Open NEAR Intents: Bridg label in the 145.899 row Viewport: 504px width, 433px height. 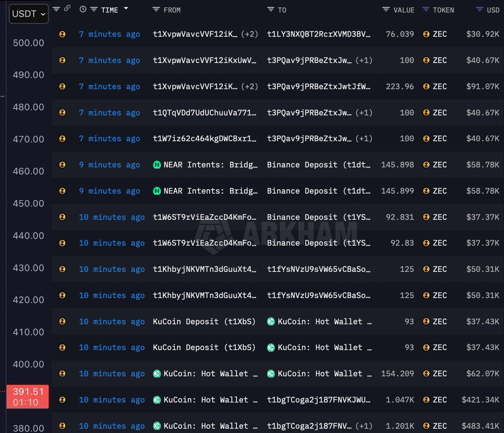(210, 191)
